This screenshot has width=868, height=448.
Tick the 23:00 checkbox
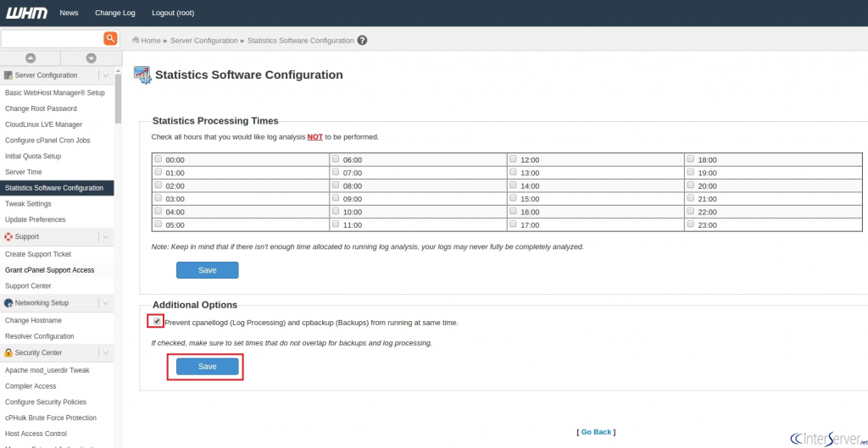point(690,224)
